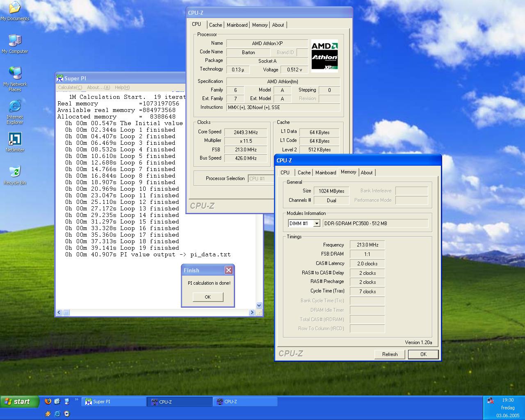Select the first CPU-Z taskbar button
525x420 pixels.
[180, 402]
